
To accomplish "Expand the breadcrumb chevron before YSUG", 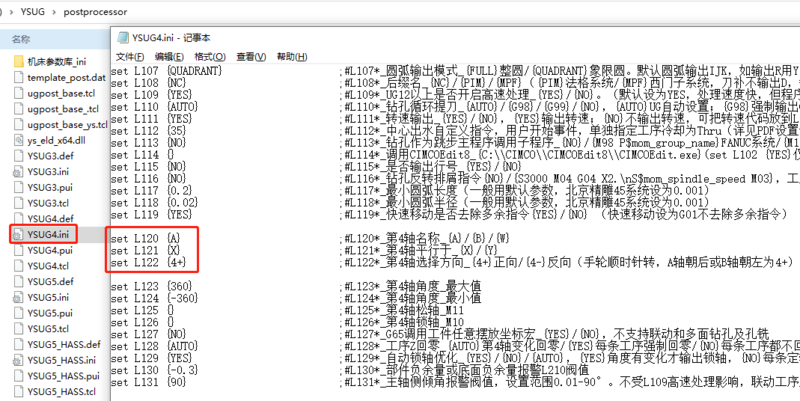I will pos(7,9).
